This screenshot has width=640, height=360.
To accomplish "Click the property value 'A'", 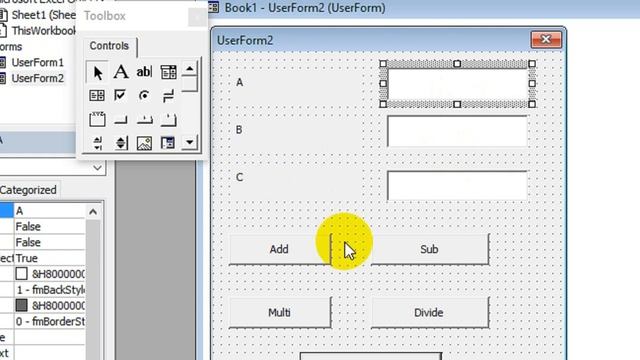I will click(49, 211).
